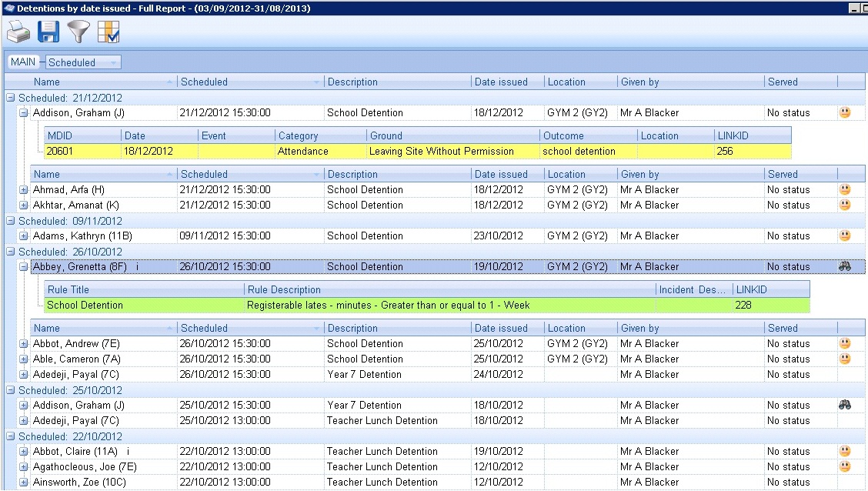Sort by top Given by column header
The height and width of the screenshot is (491, 868).
691,82
